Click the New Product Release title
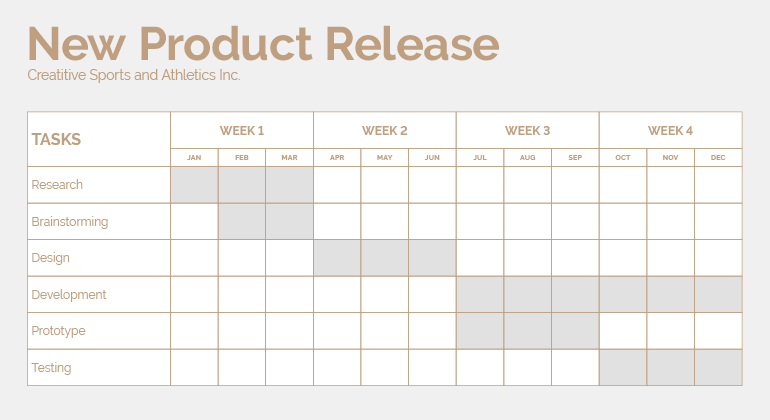This screenshot has height=420, width=770. click(263, 44)
